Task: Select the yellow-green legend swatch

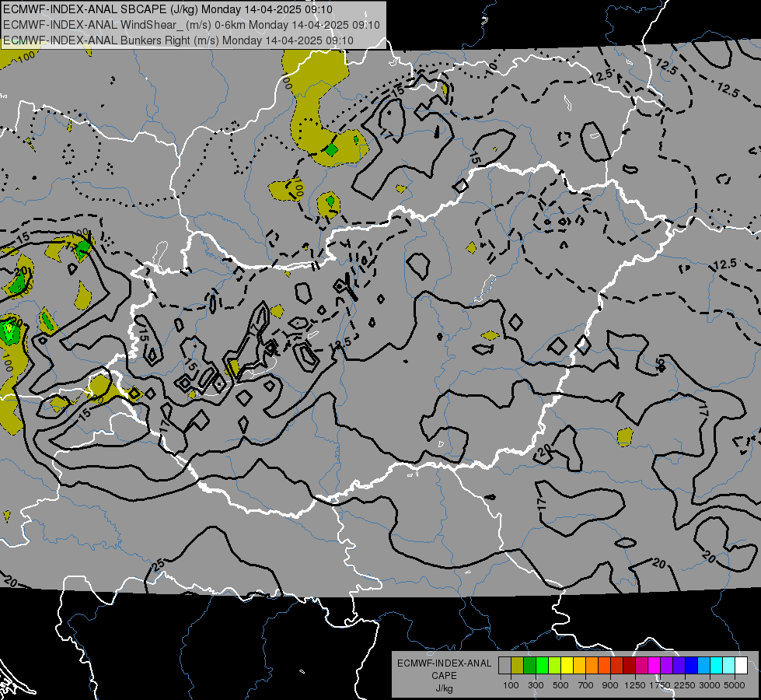Action: coord(555,666)
